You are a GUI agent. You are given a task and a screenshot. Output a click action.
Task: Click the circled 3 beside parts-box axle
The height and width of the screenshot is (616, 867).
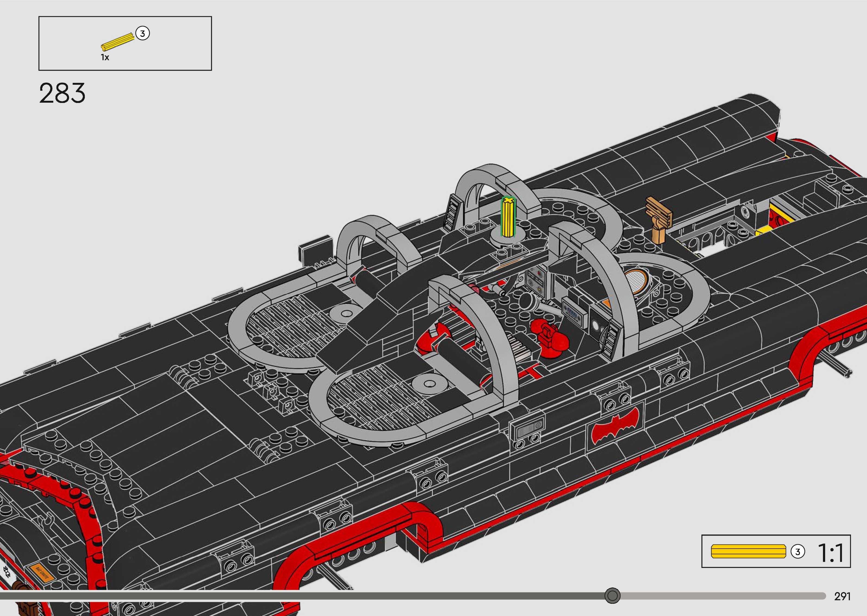(x=142, y=34)
